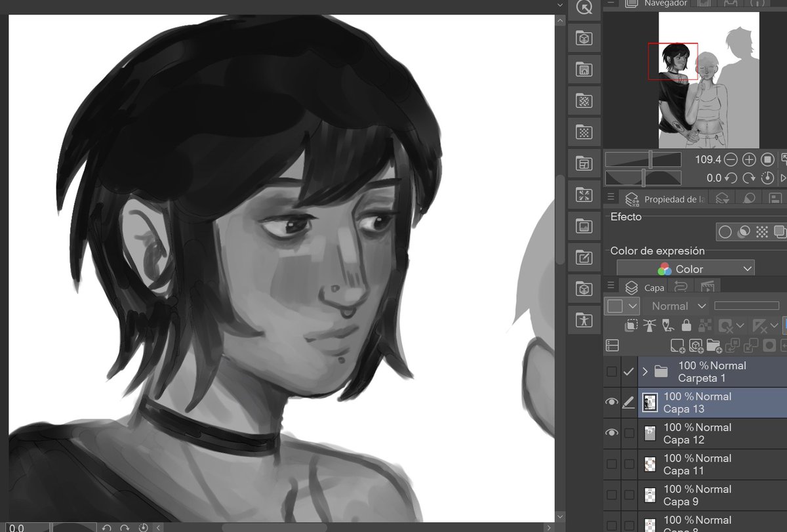This screenshot has height=532, width=787.
Task: Lock the selected layer with padlock icon
Action: [x=687, y=325]
